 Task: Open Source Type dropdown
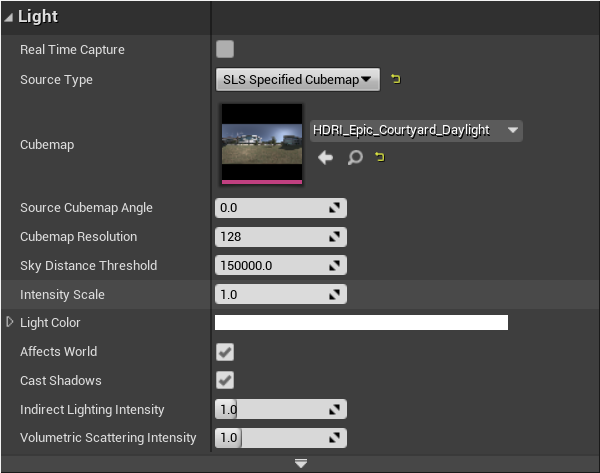(298, 79)
